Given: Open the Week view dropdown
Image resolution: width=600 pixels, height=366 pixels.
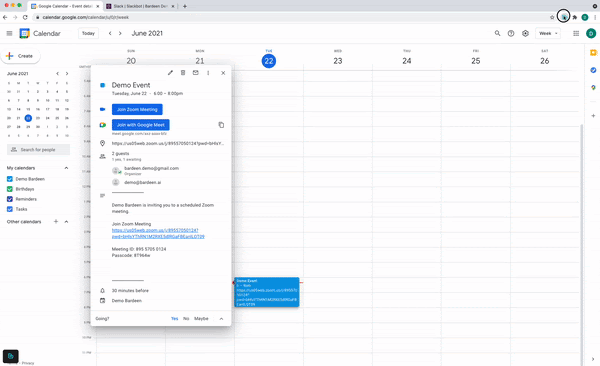Looking at the screenshot, I should click(x=548, y=33).
